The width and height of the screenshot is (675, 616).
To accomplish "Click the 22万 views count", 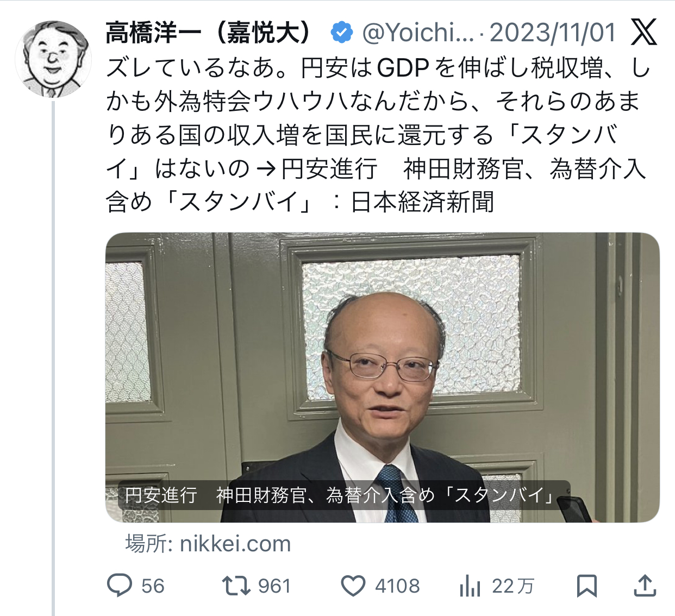I will coord(512,586).
